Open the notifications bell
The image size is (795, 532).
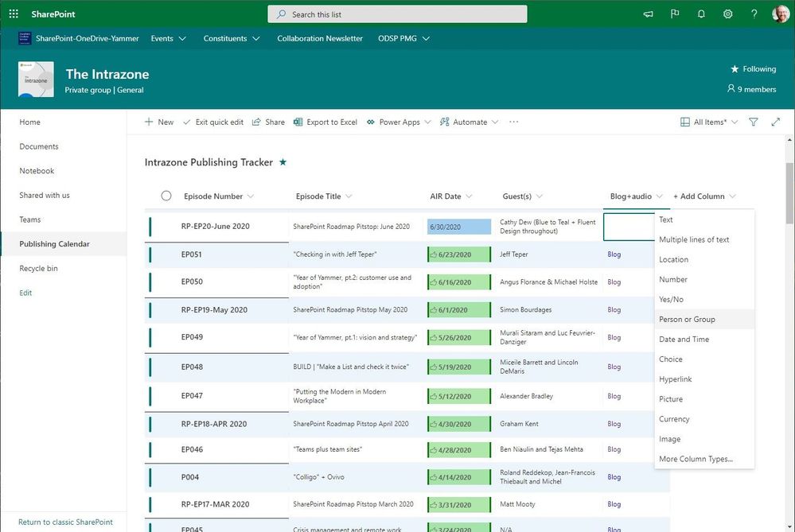coord(701,14)
